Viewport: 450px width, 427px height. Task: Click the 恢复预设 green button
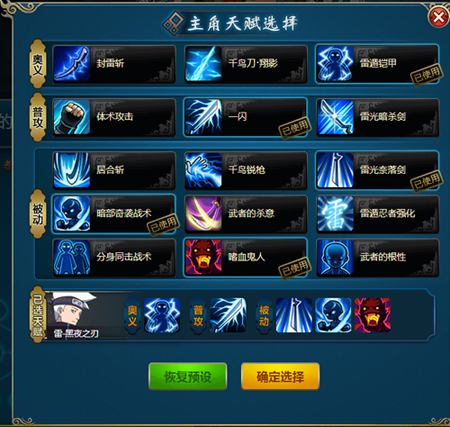tap(188, 376)
